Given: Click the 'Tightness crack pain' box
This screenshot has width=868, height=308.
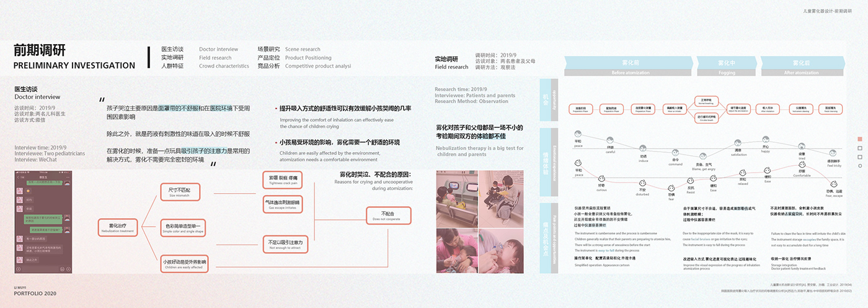Looking at the screenshot, I should click(283, 179).
